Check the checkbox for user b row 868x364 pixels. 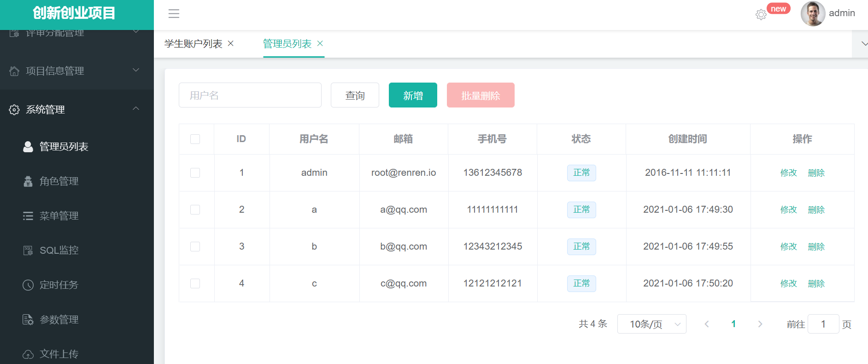195,246
